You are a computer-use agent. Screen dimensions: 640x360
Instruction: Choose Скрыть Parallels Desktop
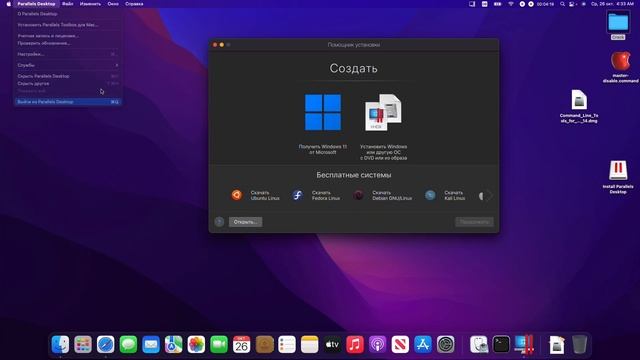pos(68,76)
